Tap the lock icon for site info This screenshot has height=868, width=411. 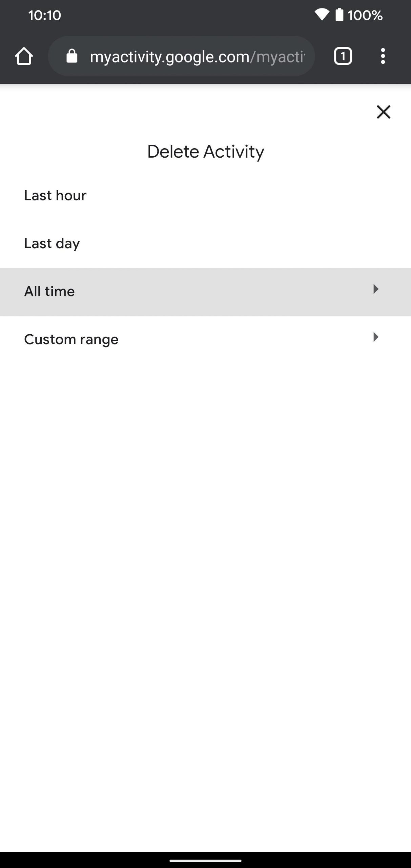click(x=72, y=56)
